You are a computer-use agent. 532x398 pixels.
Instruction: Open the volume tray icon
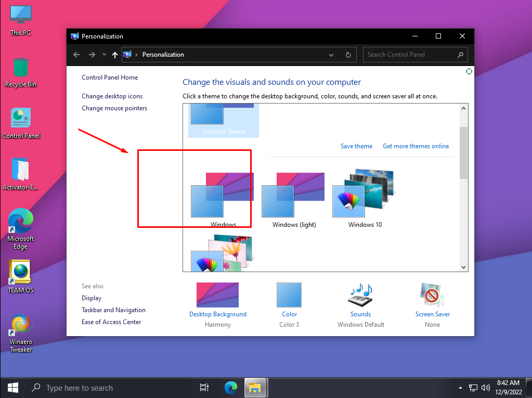[x=486, y=388]
